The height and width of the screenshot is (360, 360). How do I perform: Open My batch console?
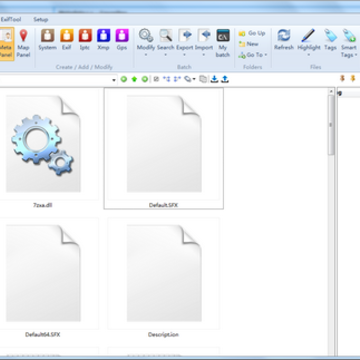tap(223, 43)
